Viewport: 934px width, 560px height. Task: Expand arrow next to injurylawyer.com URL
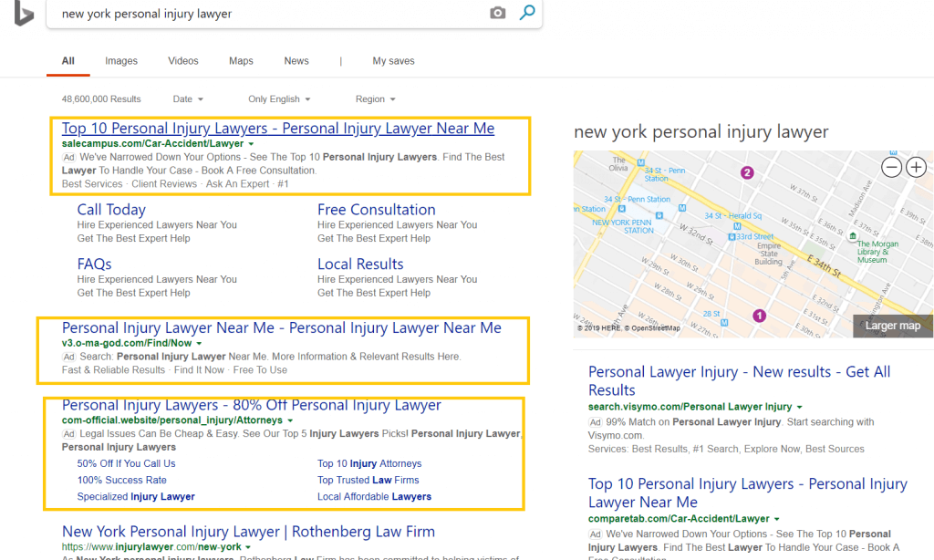(x=248, y=547)
